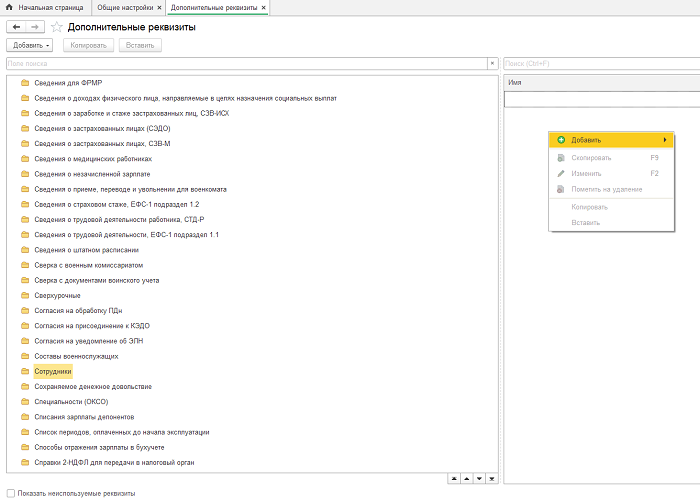Click the Вставить toolbar button
This screenshot has width=700, height=502.
pos(139,45)
